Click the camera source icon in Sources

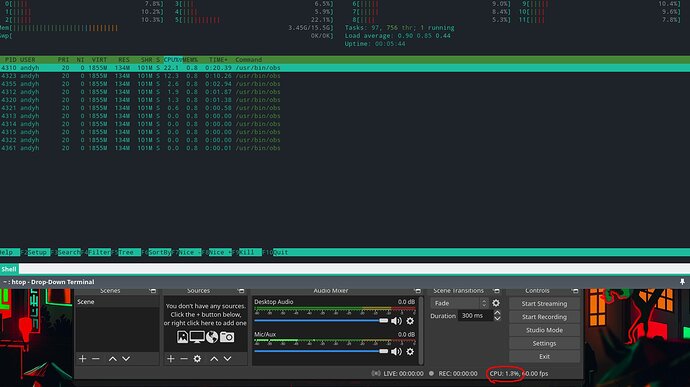click(x=227, y=337)
